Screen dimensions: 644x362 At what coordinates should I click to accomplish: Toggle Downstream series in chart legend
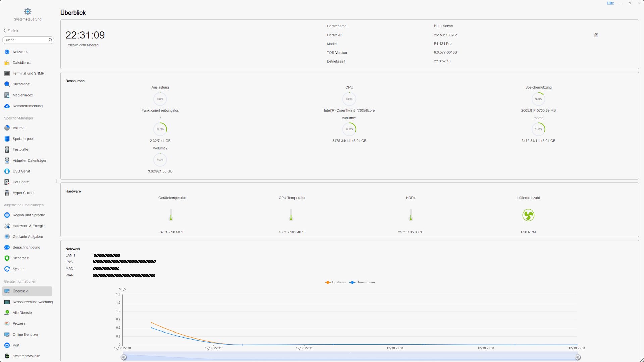click(x=362, y=282)
